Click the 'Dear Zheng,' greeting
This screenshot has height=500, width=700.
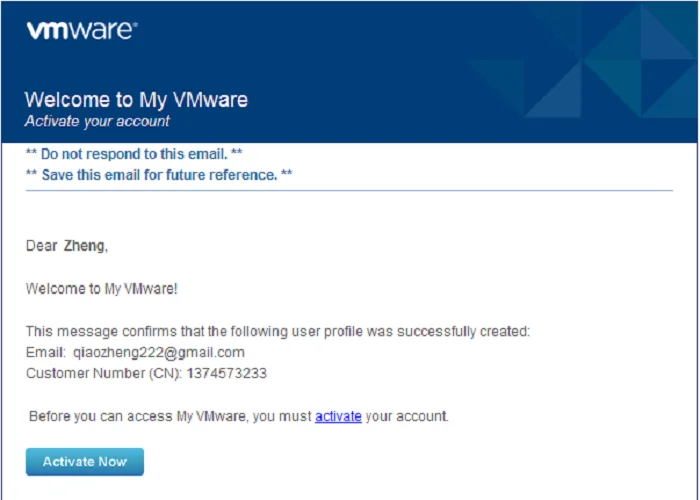(67, 246)
